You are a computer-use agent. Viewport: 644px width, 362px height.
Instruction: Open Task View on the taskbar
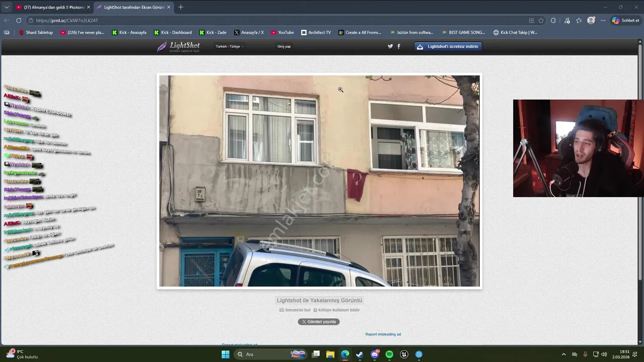(x=316, y=354)
